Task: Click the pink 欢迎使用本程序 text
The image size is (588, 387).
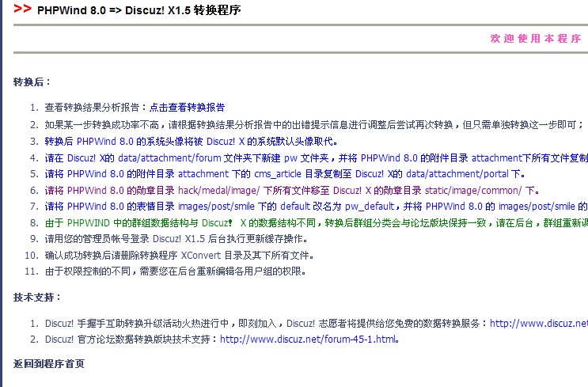Action: point(536,39)
